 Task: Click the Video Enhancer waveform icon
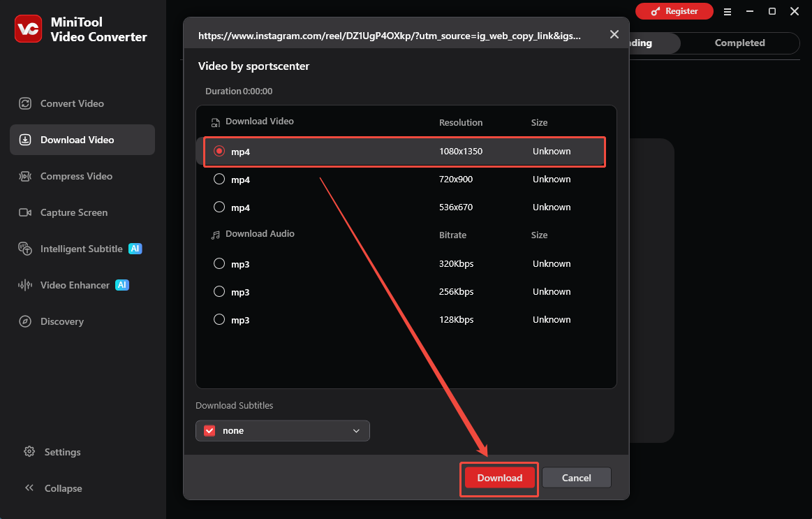point(25,285)
